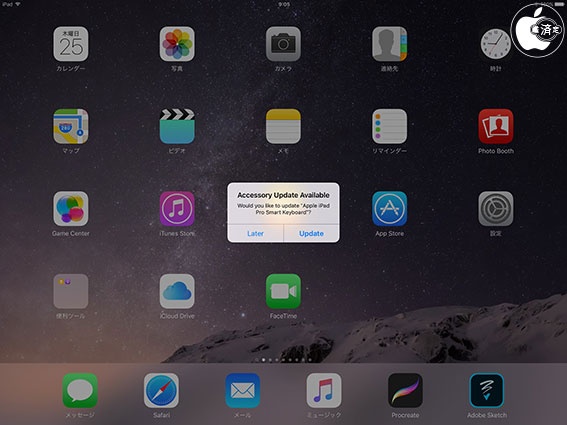Open Safari in the dock
The height and width of the screenshot is (425, 567).
click(x=161, y=391)
